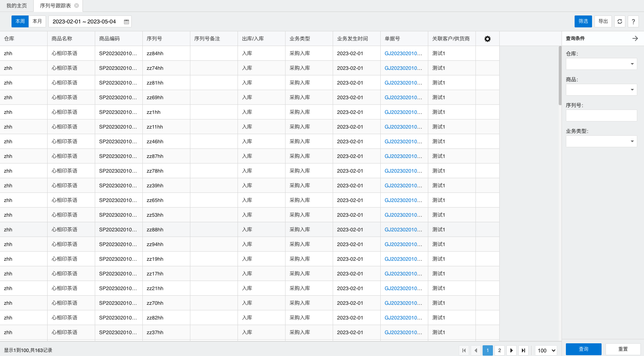Click the calendar icon in date range
This screenshot has height=356, width=644.
click(126, 22)
